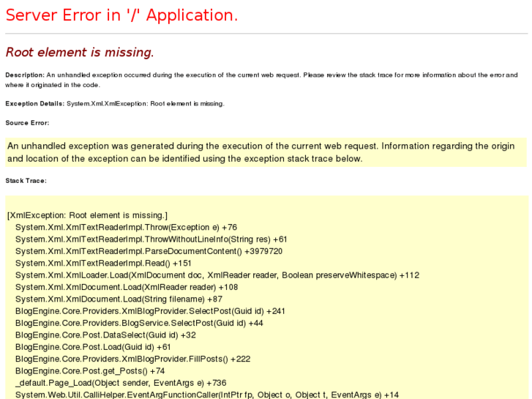Viewport: 532px width, 399px height.
Task: Click the 'ParseDocumentContent() +3979720' line
Action: 149,251
